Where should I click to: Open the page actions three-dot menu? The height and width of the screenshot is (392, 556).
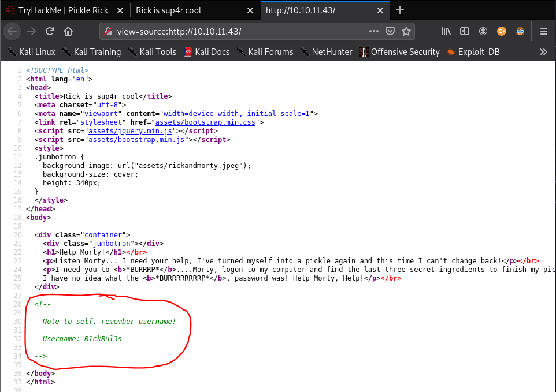(x=374, y=32)
